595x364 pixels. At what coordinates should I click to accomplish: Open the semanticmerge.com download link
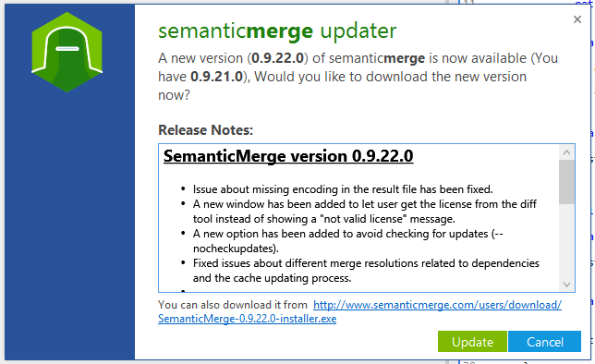coord(437,305)
